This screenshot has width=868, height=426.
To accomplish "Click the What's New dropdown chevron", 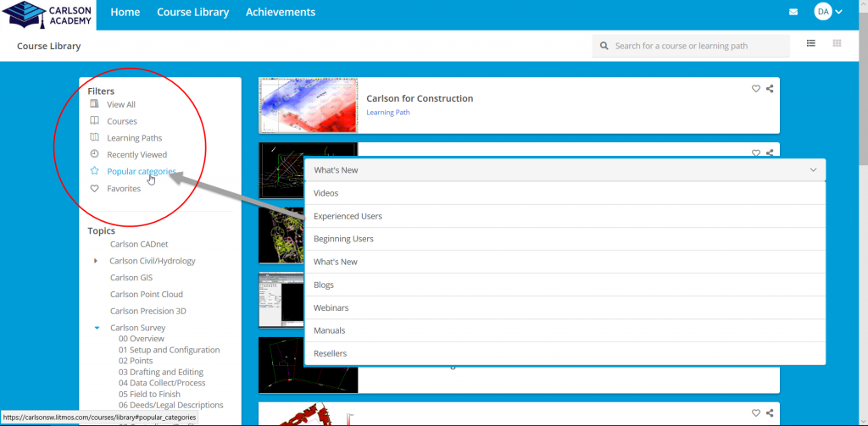I will pos(813,170).
